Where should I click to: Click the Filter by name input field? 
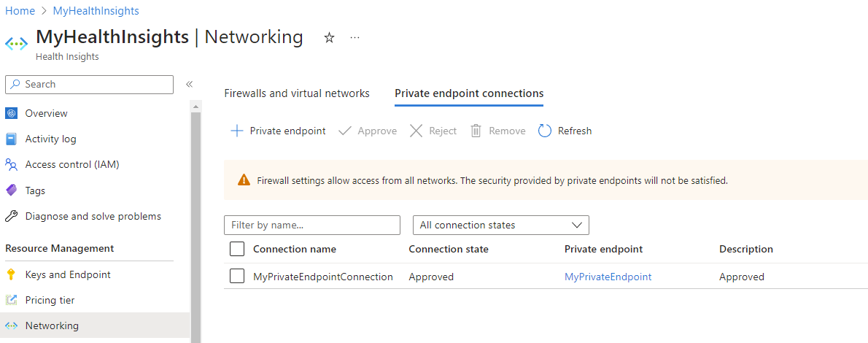click(x=312, y=225)
